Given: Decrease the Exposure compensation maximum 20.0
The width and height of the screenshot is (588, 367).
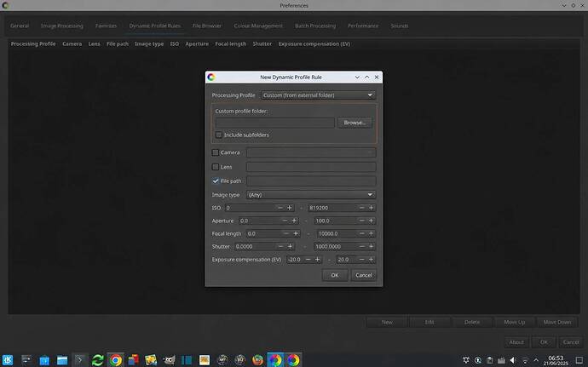Looking at the screenshot, I should coord(361,260).
